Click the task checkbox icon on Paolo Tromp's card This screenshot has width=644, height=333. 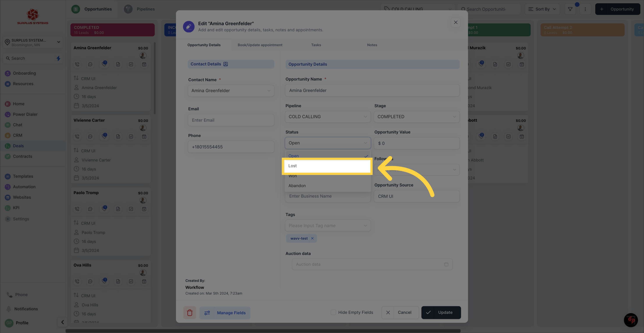pyautogui.click(x=131, y=209)
